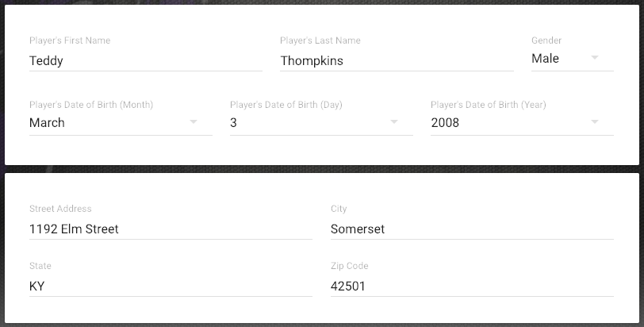Click the birth day dropdown arrow icon
The image size is (644, 327).
point(394,122)
